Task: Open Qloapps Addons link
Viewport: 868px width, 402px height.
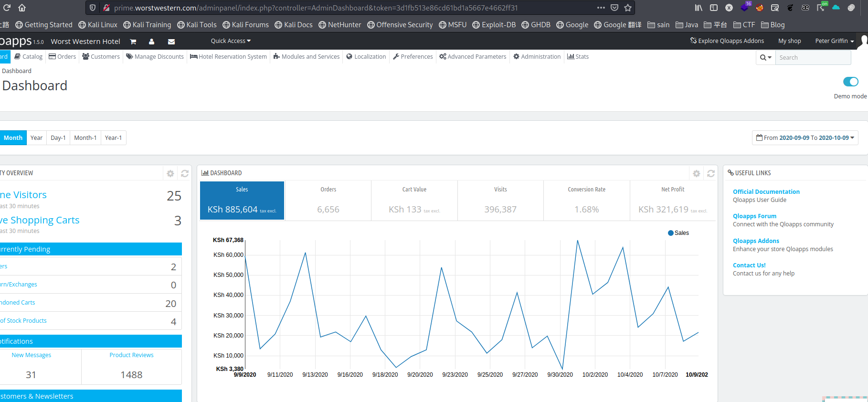Action: pyautogui.click(x=756, y=241)
